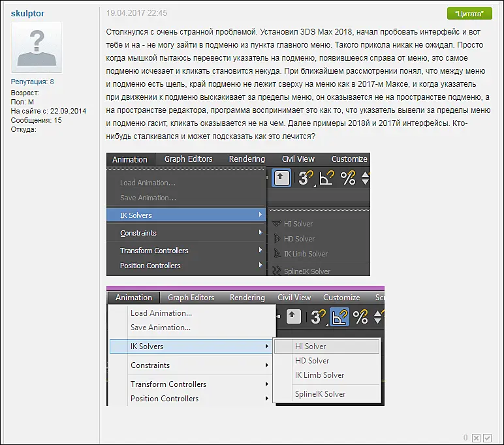Open Graph Editors menu in dark screenshot
The width and height of the screenshot is (504, 445).
189,159
